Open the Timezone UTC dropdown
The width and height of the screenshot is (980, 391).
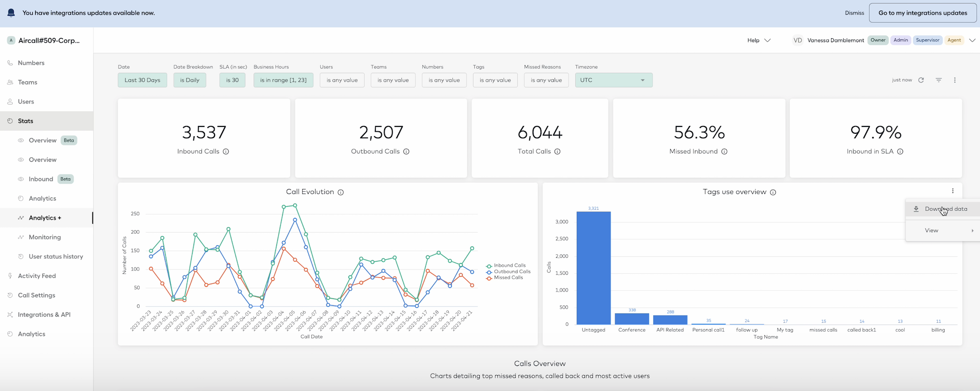point(613,80)
